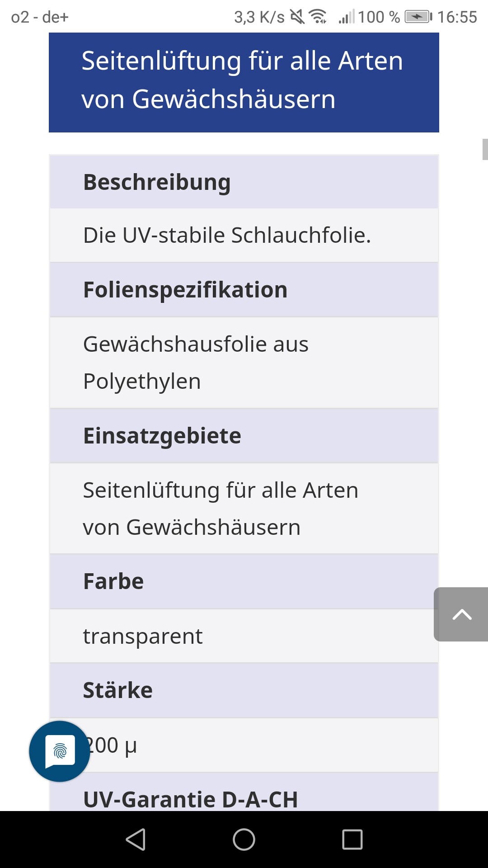The width and height of the screenshot is (488, 868).
Task: Select the Beschreibung header row
Action: coord(244,182)
